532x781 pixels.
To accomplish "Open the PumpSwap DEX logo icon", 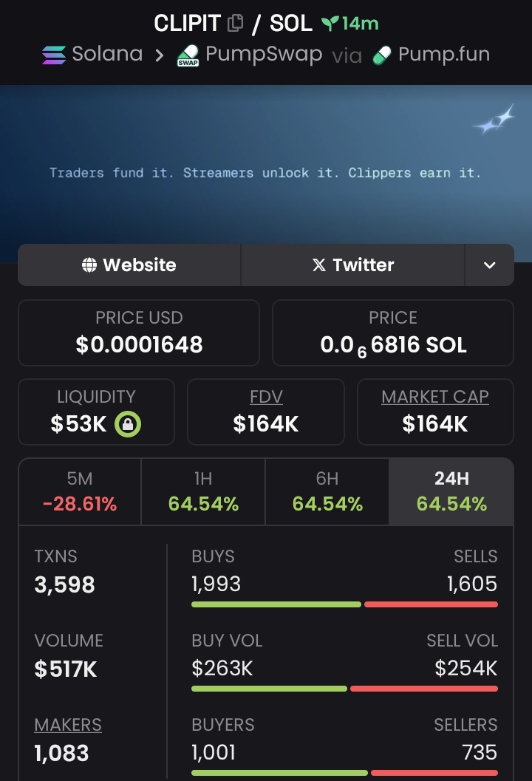I will [x=188, y=56].
